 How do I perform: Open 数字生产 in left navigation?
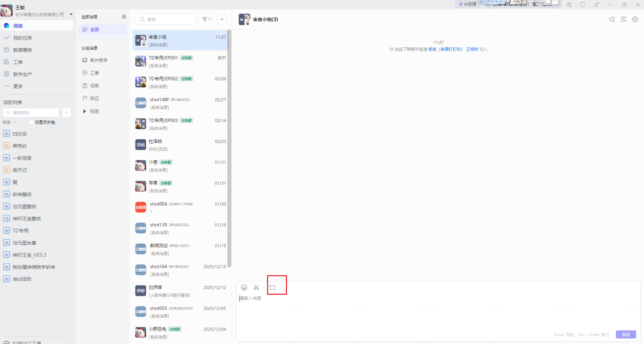37,74
